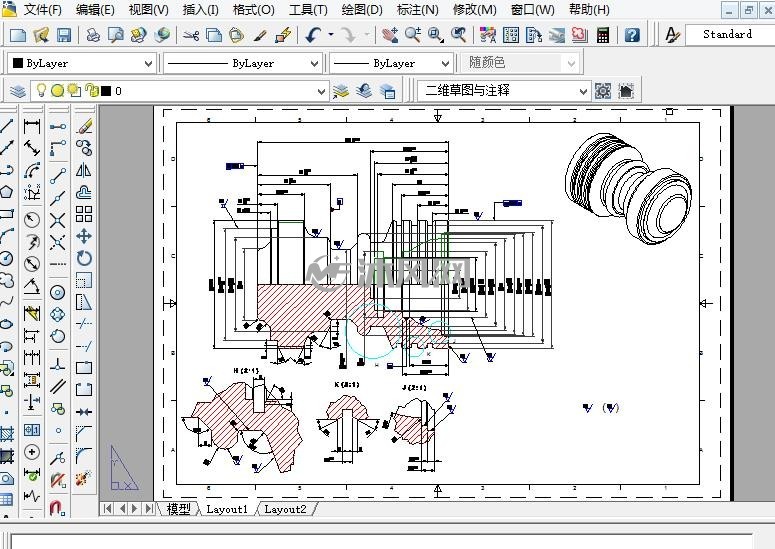Undo the last action with the arrow
Image resolution: width=775 pixels, height=549 pixels.
[313, 35]
